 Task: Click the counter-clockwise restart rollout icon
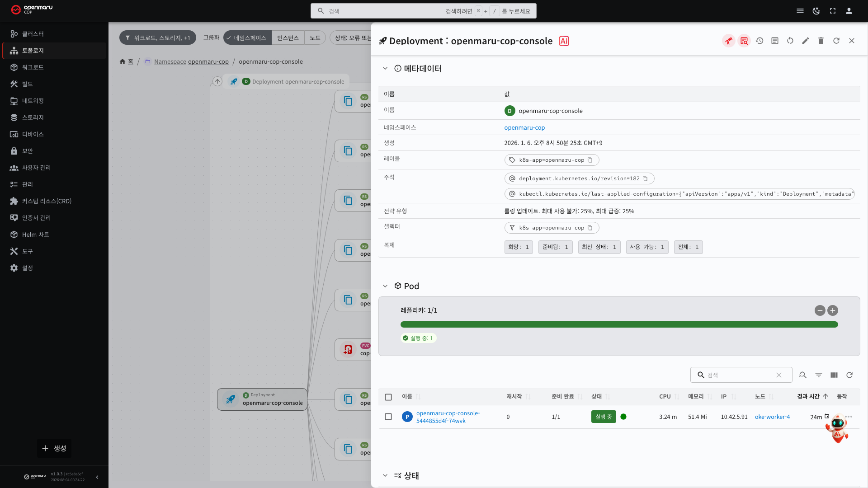[790, 41]
